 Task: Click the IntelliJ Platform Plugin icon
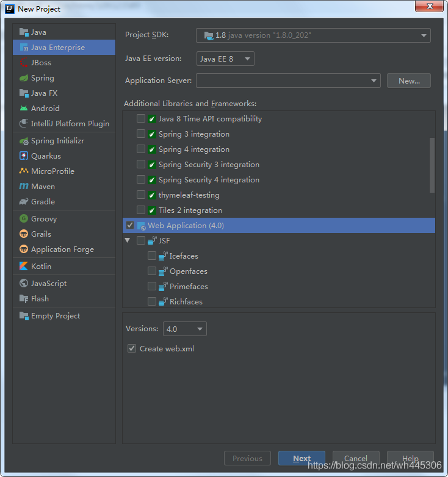point(24,123)
